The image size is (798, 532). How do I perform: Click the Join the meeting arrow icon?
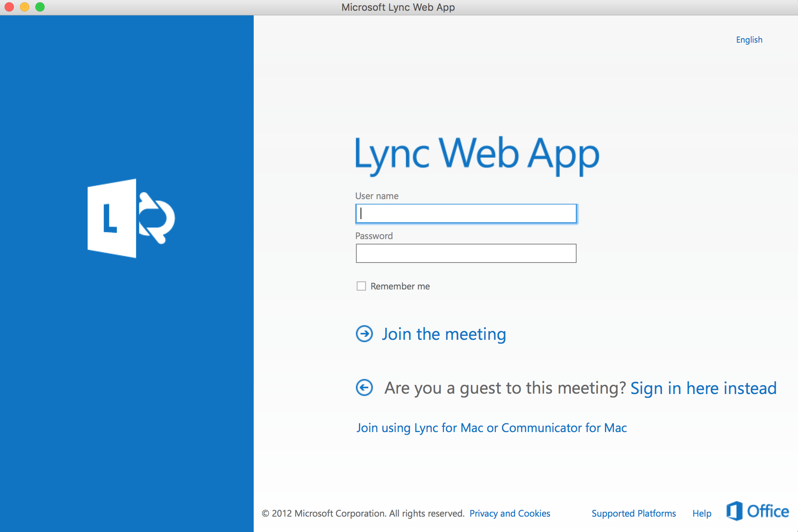(x=364, y=334)
